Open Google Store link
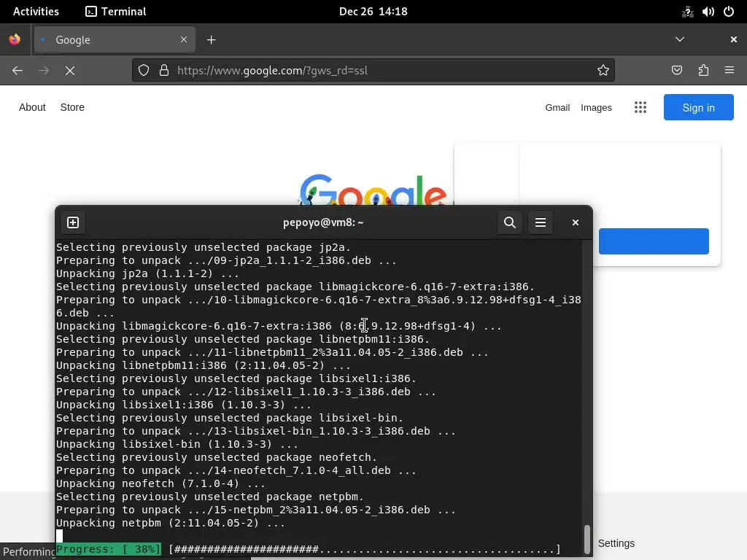The width and height of the screenshot is (747, 560). [72, 107]
